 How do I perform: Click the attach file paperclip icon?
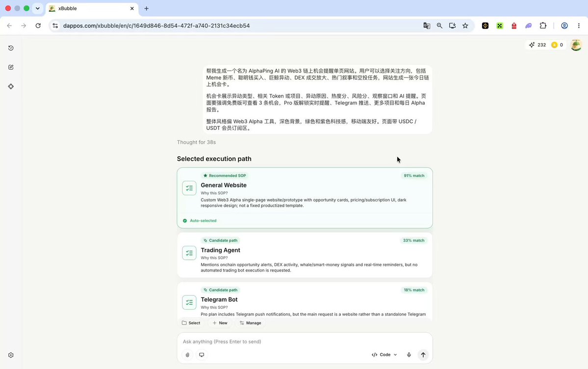pos(187,355)
